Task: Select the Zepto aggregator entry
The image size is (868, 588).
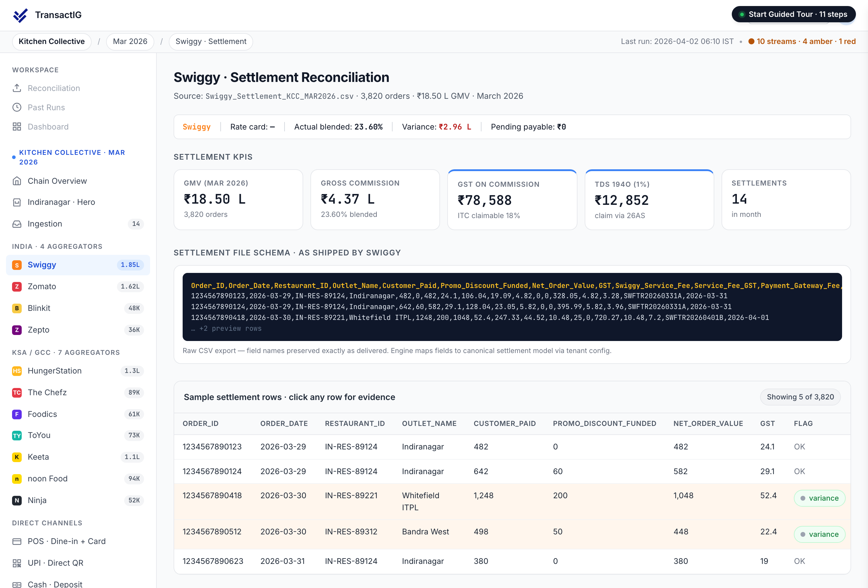Action: tap(78, 330)
